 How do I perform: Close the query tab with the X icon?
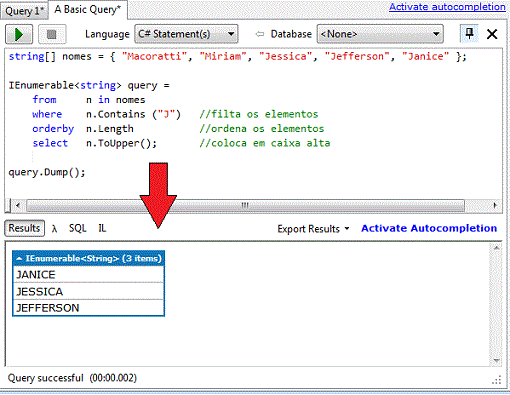(x=492, y=34)
